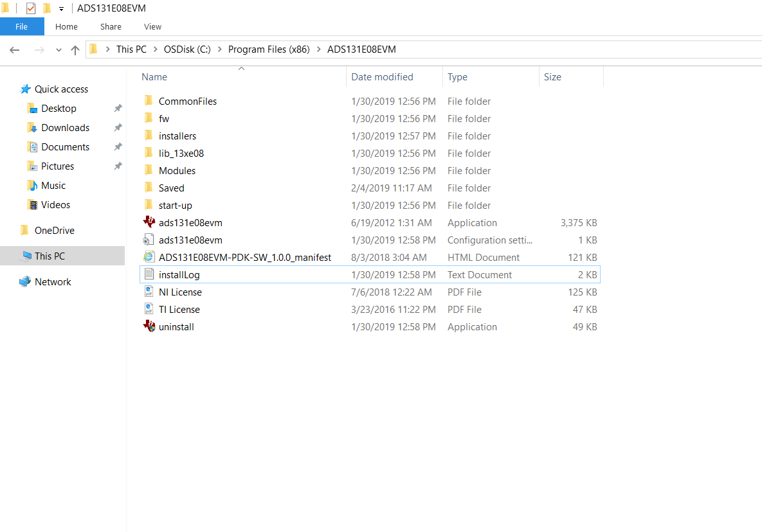The image size is (762, 532).
Task: Click the OneDrive folder icon
Action: 24,231
